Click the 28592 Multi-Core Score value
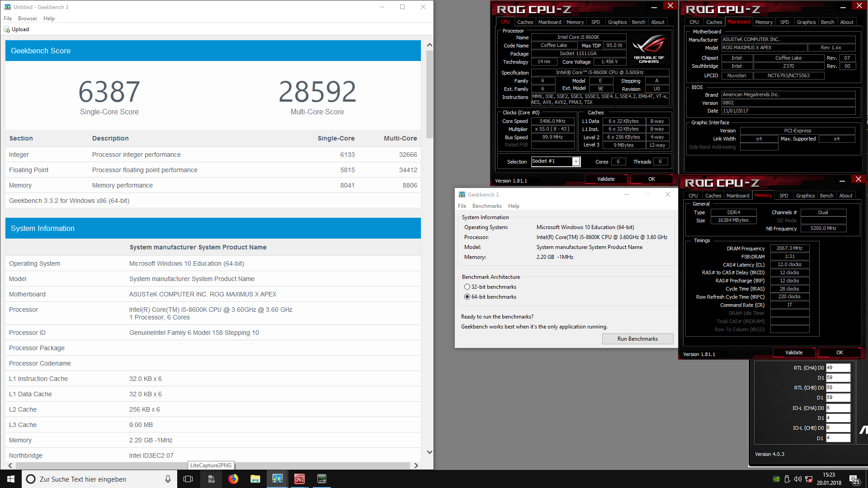The height and width of the screenshot is (488, 868). tap(317, 92)
